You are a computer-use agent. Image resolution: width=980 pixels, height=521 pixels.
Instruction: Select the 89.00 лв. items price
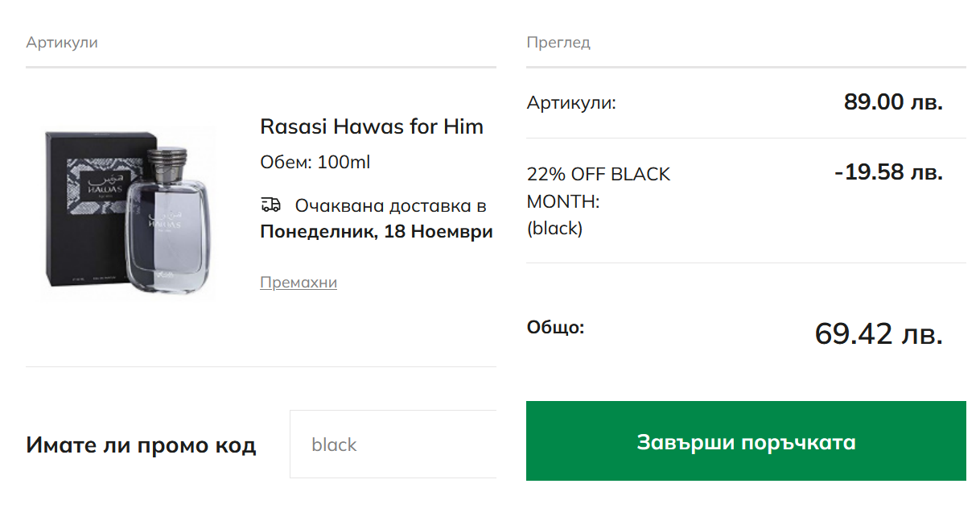click(893, 102)
